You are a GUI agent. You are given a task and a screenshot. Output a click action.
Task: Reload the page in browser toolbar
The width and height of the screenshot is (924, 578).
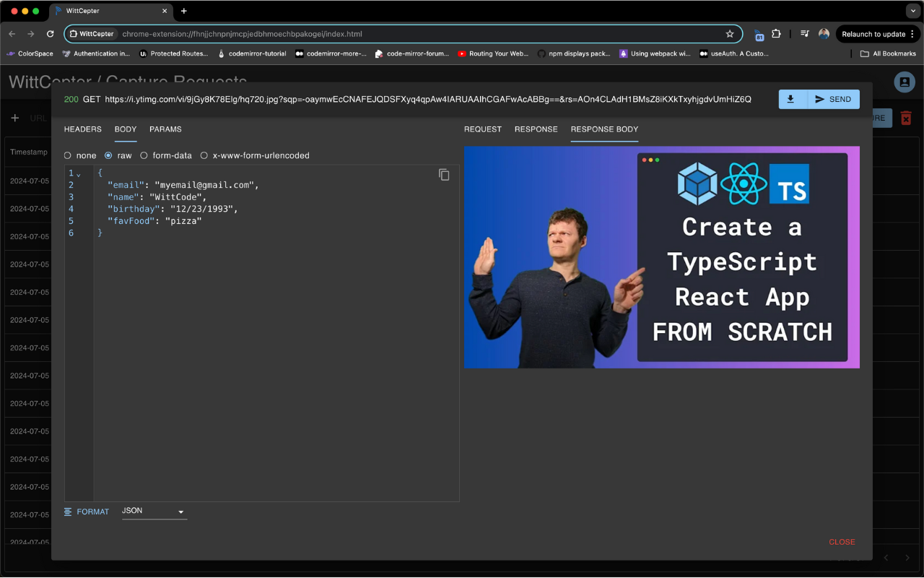click(50, 34)
